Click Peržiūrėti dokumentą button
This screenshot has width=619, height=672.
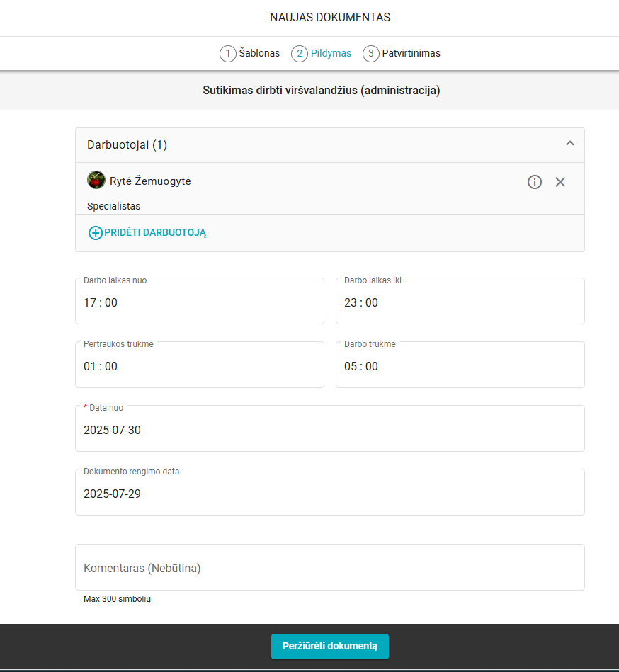click(329, 647)
